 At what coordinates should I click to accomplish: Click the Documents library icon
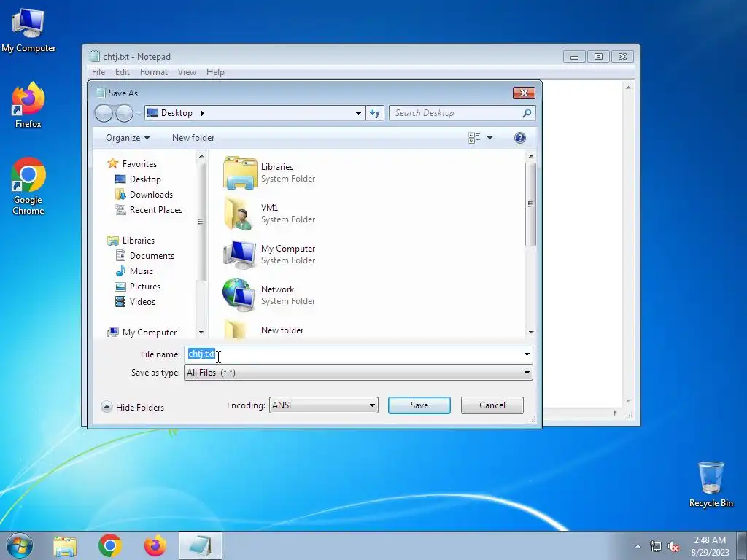coord(120,256)
